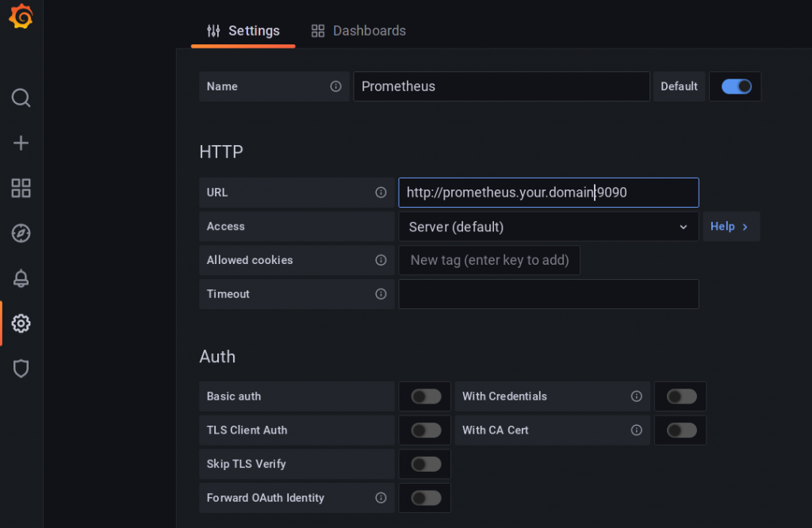
Task: Disable the Default data source toggle
Action: coord(737,86)
